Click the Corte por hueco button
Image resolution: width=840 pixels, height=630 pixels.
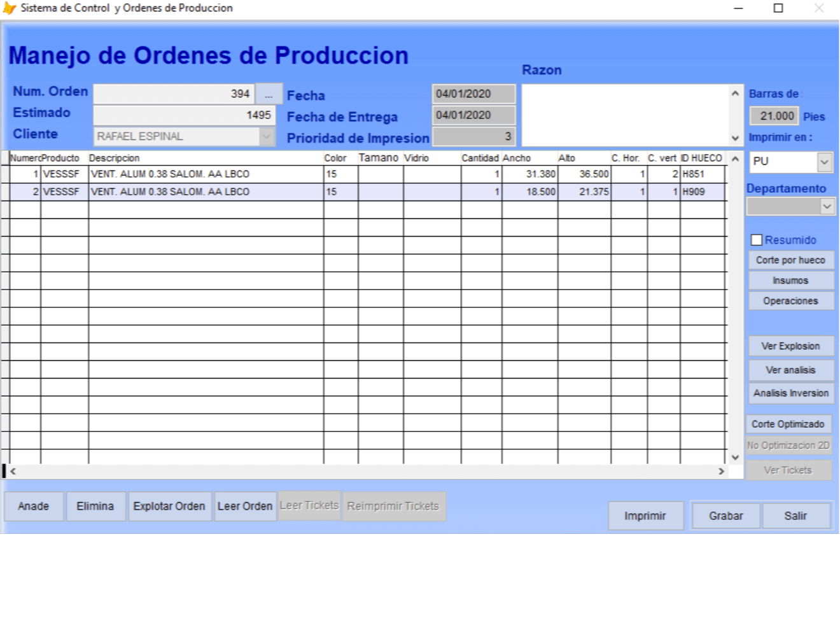click(x=790, y=260)
